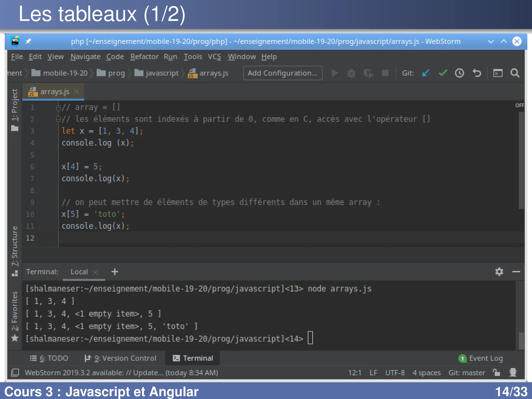Click prog breadcrumb folder
Image resolution: width=532 pixels, height=399 pixels.
click(x=111, y=73)
